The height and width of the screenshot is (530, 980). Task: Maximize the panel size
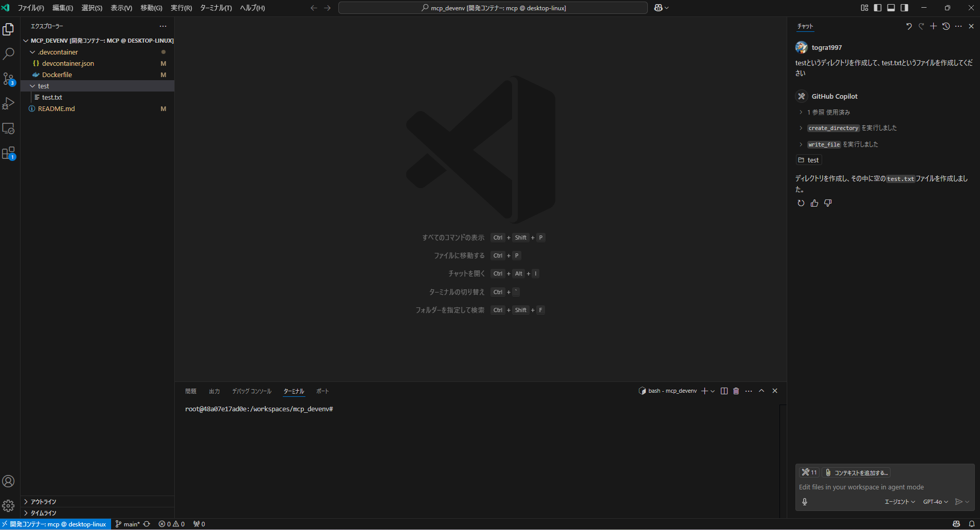pos(761,391)
